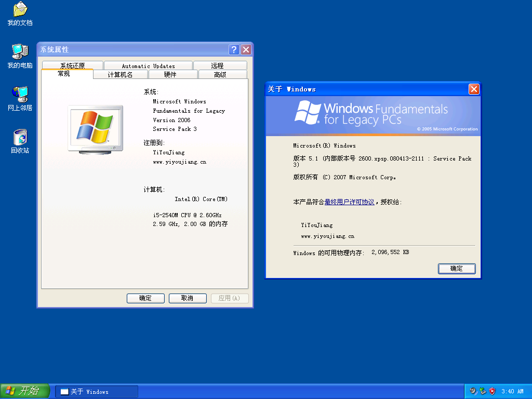
Task: Click the speaker volume icon in system tray
Action: (473, 391)
